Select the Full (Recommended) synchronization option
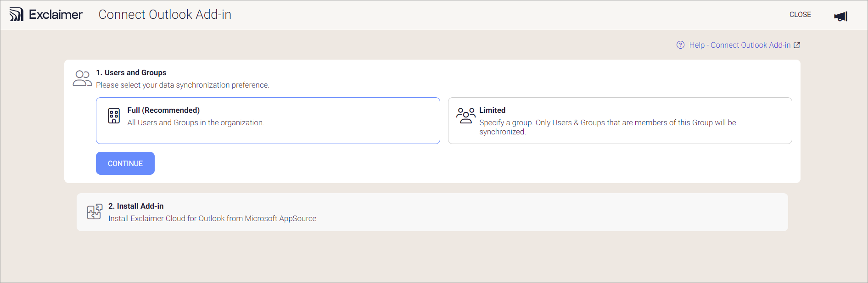The image size is (868, 283). (x=268, y=120)
